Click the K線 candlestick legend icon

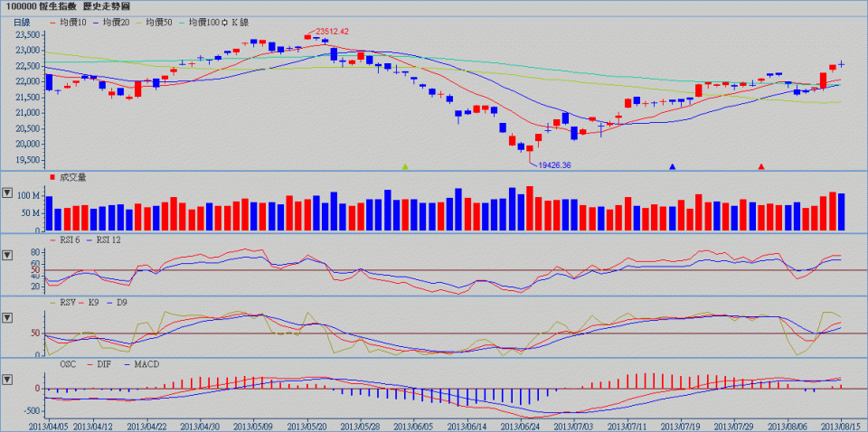(x=233, y=21)
